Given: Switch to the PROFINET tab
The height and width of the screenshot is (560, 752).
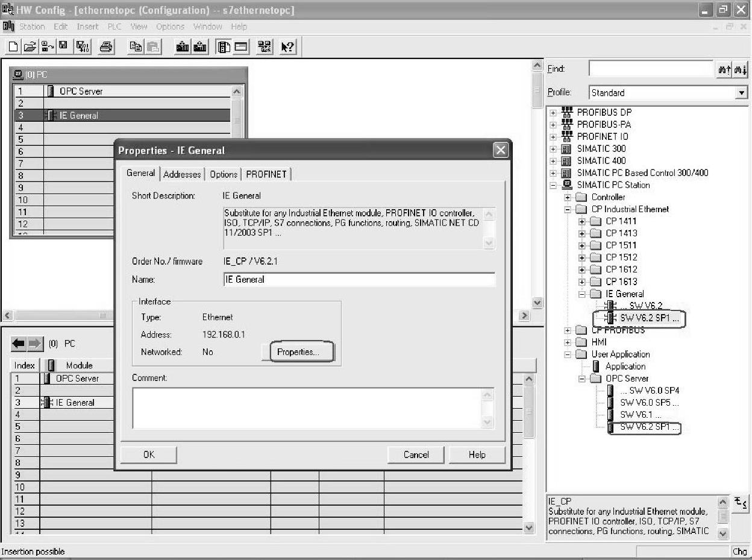Looking at the screenshot, I should pyautogui.click(x=266, y=174).
